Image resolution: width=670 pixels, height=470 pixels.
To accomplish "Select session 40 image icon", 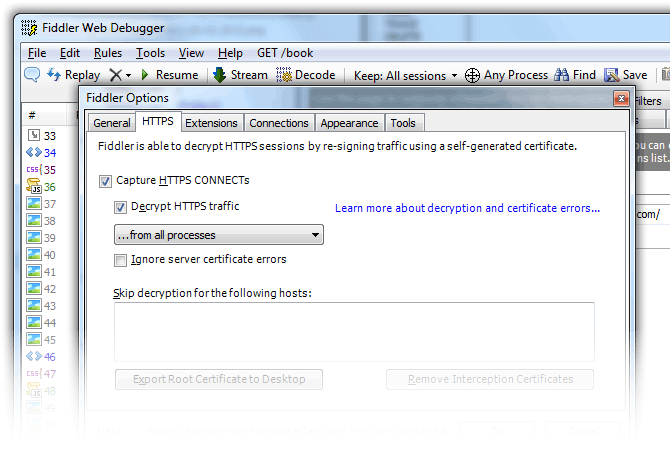I will click(34, 254).
